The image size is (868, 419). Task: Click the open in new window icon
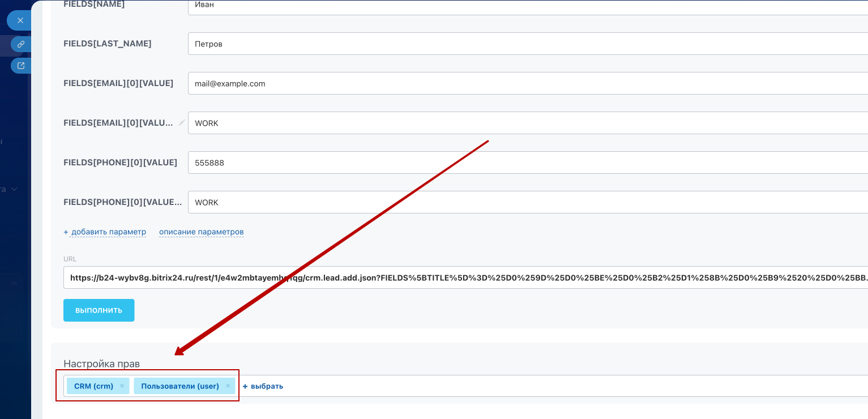coord(21,66)
